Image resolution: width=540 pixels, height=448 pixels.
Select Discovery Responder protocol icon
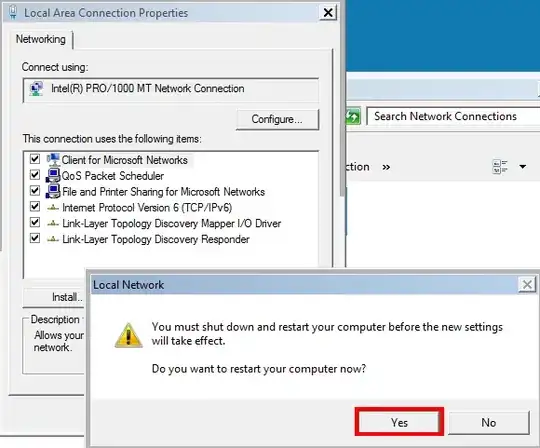[53, 239]
